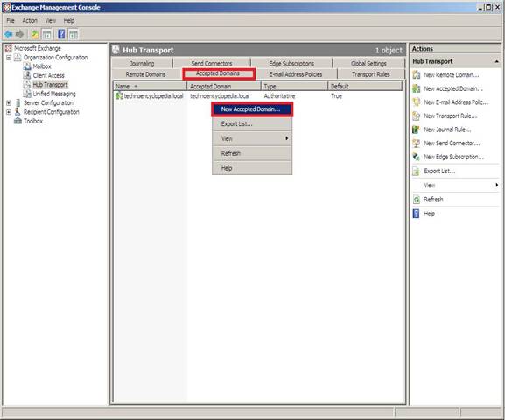Select Hub Transport in the console tree
This screenshot has height=420, width=505.
click(x=50, y=85)
